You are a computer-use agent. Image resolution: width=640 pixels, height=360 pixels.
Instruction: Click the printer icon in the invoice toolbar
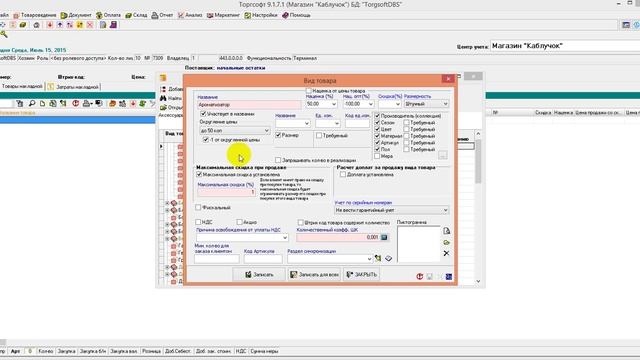coord(87,104)
